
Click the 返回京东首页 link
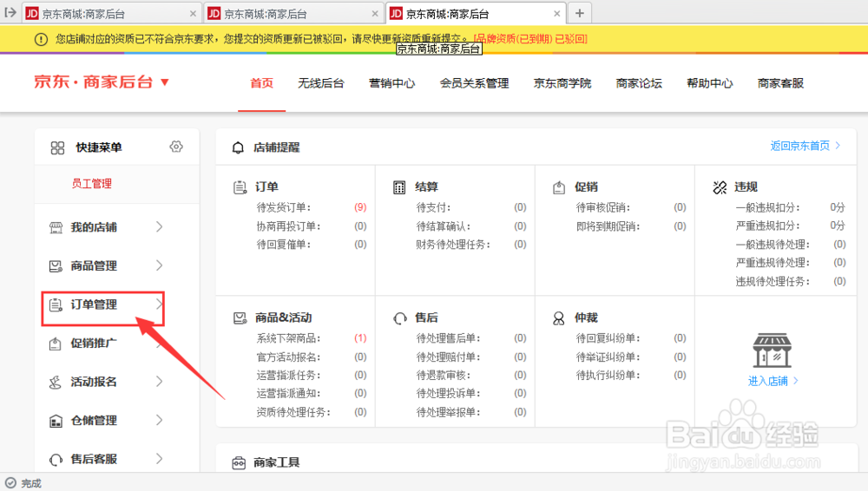click(800, 146)
